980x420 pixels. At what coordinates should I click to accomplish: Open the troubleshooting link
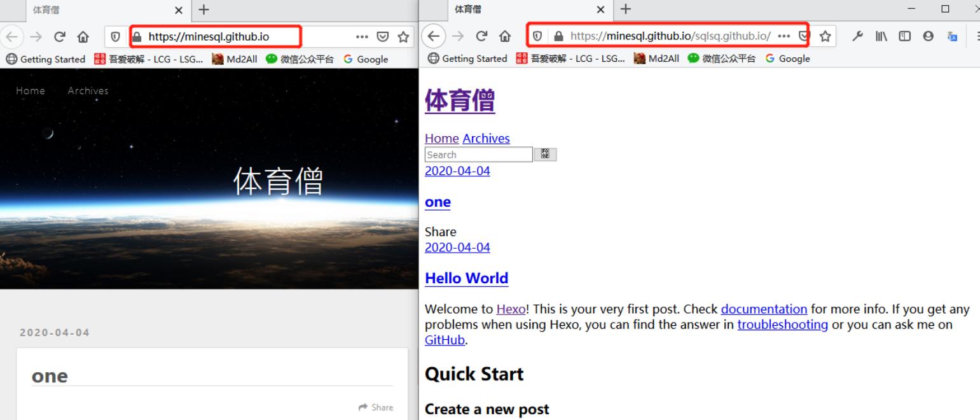[x=782, y=325]
